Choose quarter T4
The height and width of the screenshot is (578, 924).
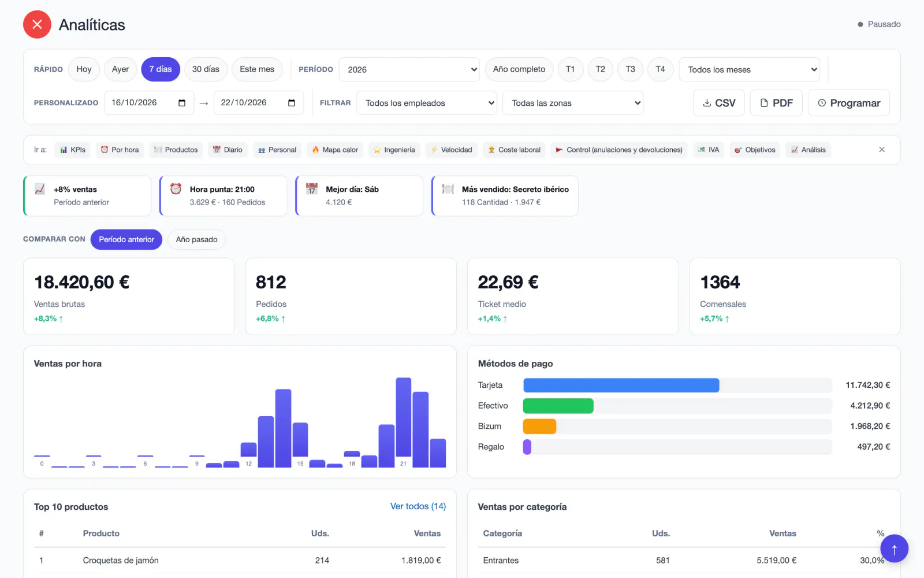point(660,69)
